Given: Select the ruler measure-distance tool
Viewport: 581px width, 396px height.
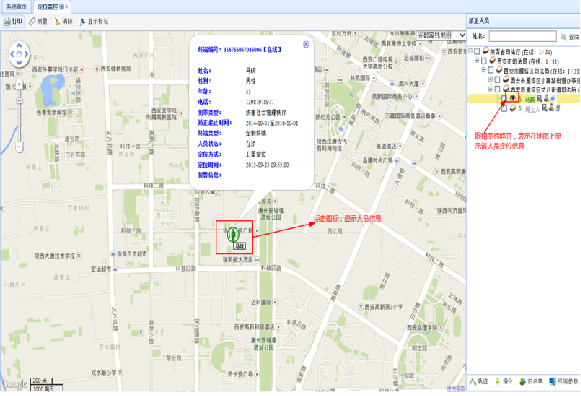Looking at the screenshot, I should tap(33, 21).
